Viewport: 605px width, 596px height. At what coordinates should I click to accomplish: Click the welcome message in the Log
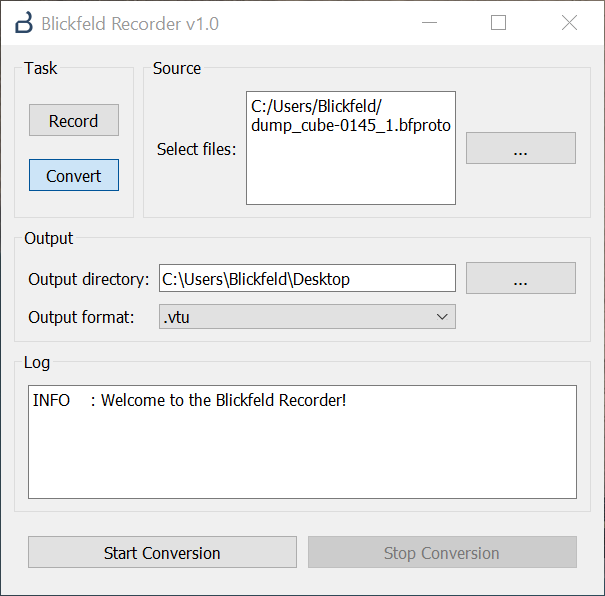coord(190,401)
